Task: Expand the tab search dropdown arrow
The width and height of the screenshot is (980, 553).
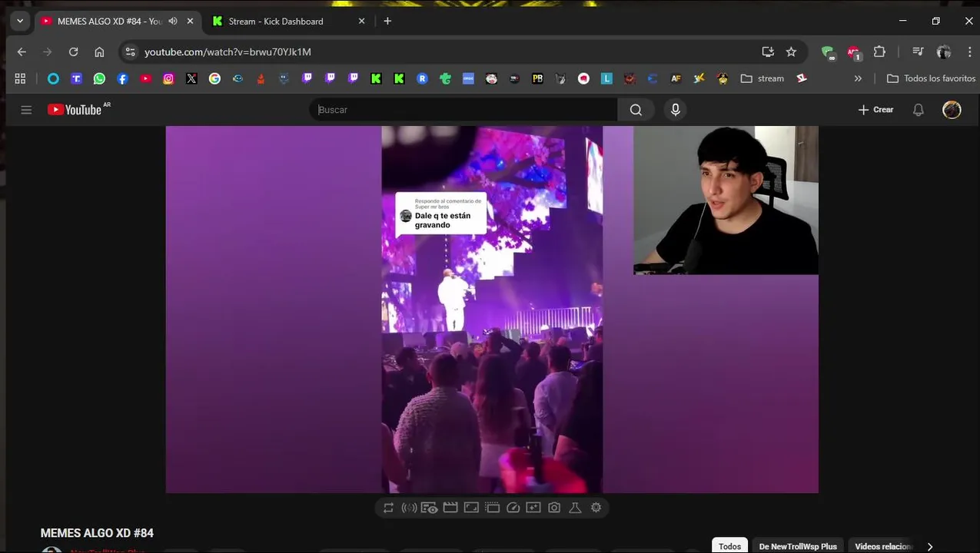Action: 20,22
